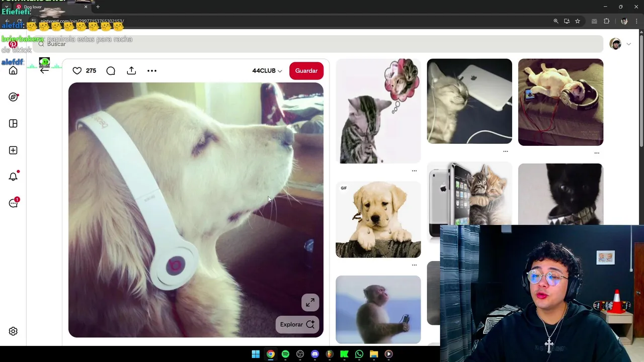The height and width of the screenshot is (362, 644).
Task: Open more options under thinking cat pin
Action: pyautogui.click(x=415, y=171)
